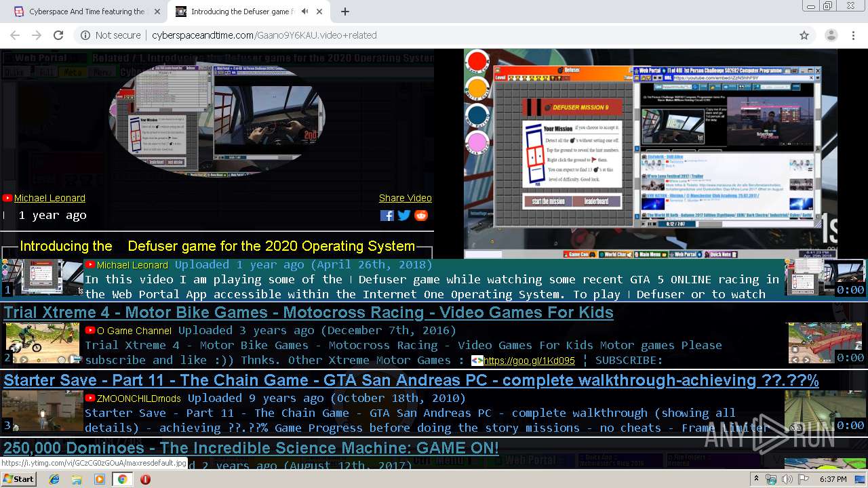Open Michael Leonard link above '1 year ago'
Image resolution: width=868 pixels, height=488 pixels.
click(x=50, y=198)
